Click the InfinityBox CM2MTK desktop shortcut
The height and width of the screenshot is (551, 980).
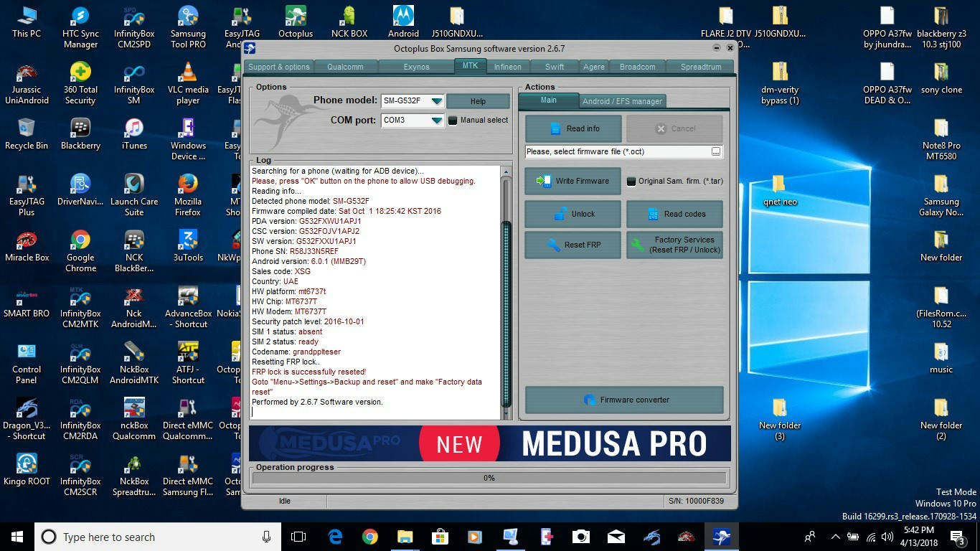(x=80, y=308)
